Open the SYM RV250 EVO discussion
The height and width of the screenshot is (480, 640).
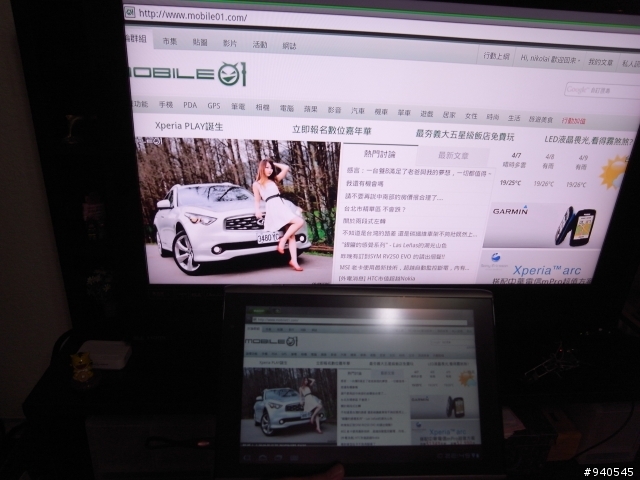(393, 256)
